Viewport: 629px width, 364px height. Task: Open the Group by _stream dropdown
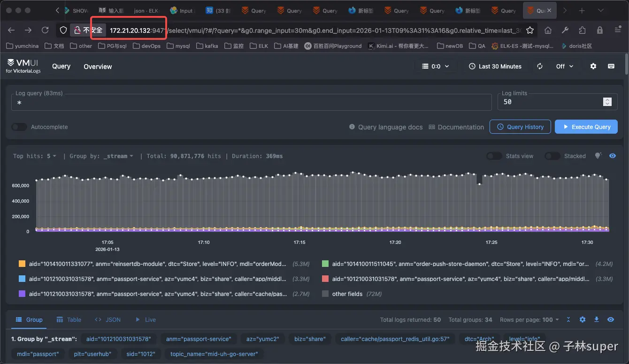click(101, 156)
